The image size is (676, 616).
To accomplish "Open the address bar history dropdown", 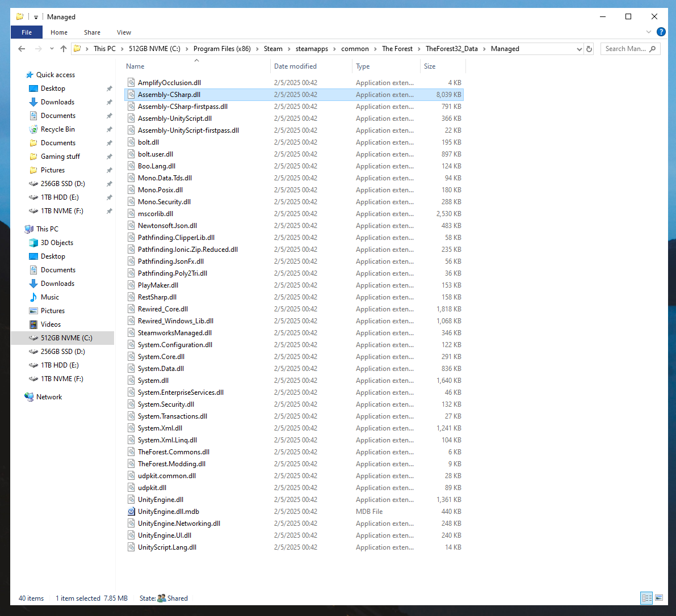I will click(579, 49).
